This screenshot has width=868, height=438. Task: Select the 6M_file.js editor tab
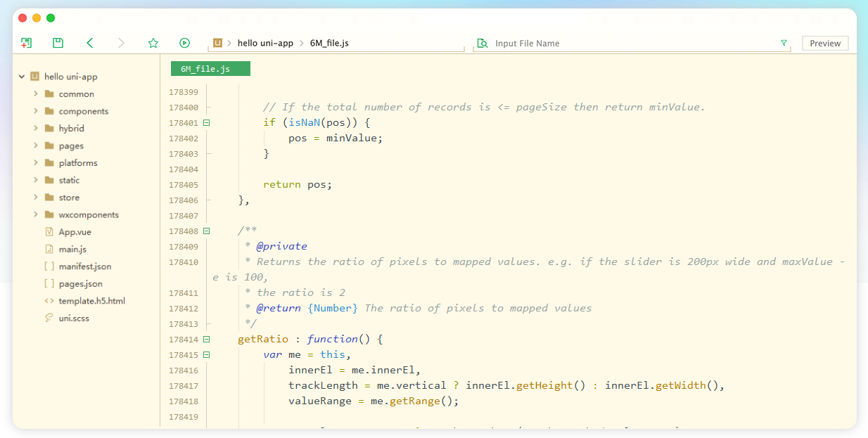pyautogui.click(x=210, y=69)
